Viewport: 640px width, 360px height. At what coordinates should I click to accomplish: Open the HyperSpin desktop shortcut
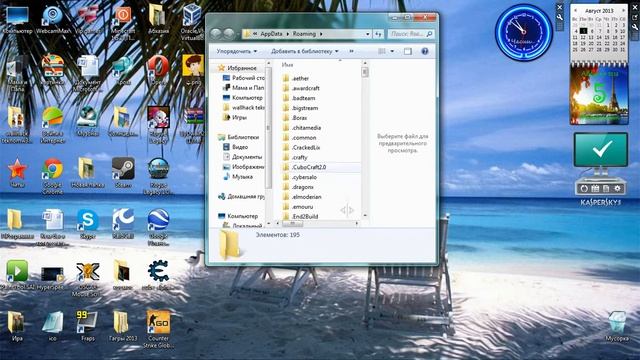point(51,278)
